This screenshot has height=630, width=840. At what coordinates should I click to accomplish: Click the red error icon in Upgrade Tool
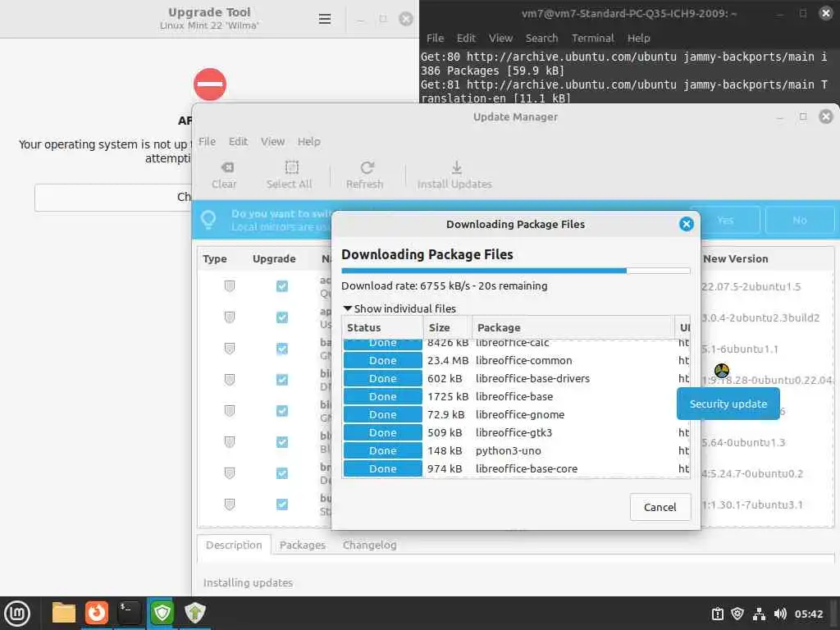click(x=210, y=84)
